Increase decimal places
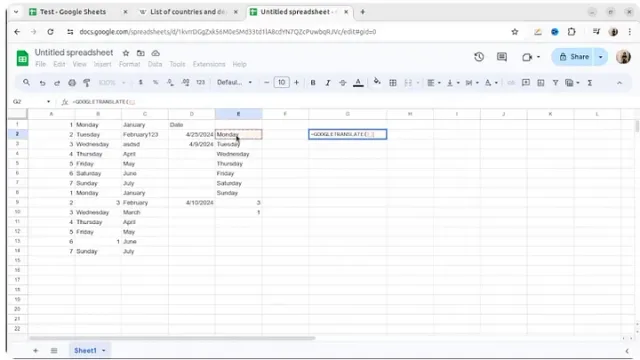This screenshot has width=640, height=360. [x=185, y=82]
